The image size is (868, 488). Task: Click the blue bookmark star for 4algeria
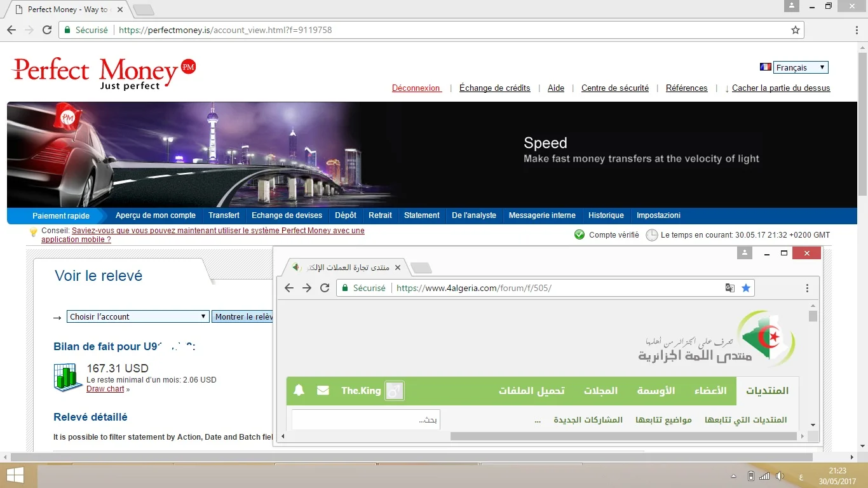pyautogui.click(x=746, y=288)
